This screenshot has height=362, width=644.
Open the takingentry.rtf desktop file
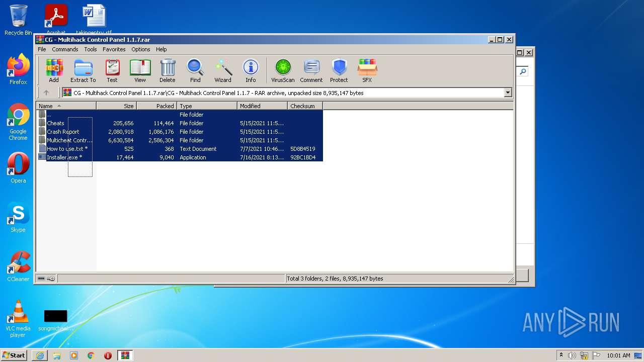94,20
